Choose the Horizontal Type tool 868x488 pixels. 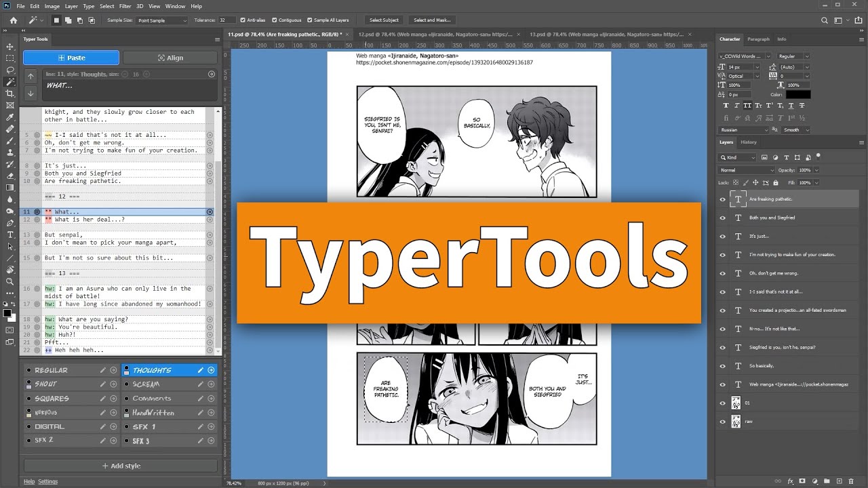point(10,235)
